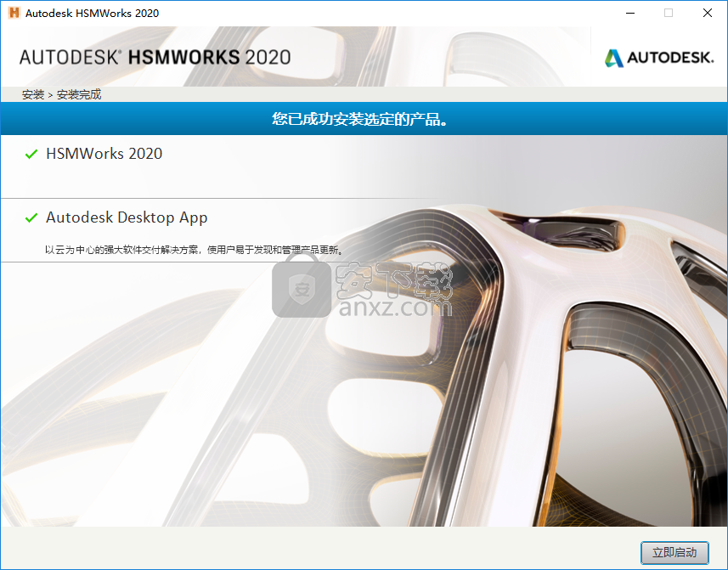The height and width of the screenshot is (570, 728).
Task: Click the AUTODESK HSMWORKS 2020 header title
Action: pyautogui.click(x=155, y=57)
